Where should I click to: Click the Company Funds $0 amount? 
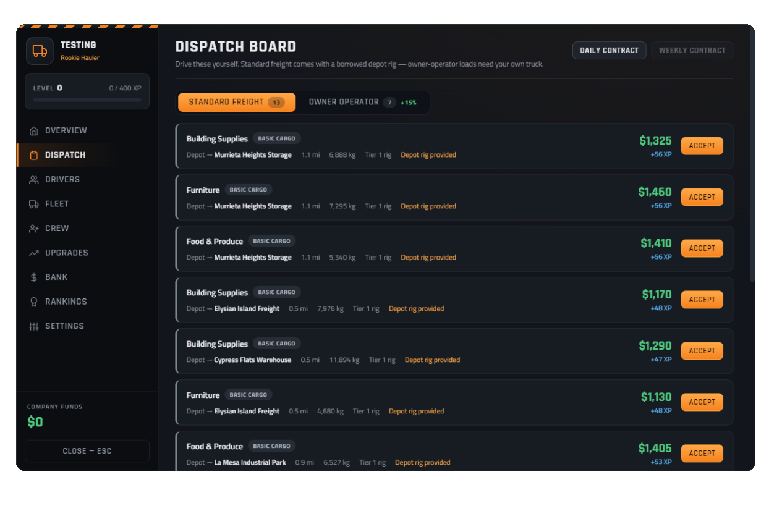[x=35, y=423]
